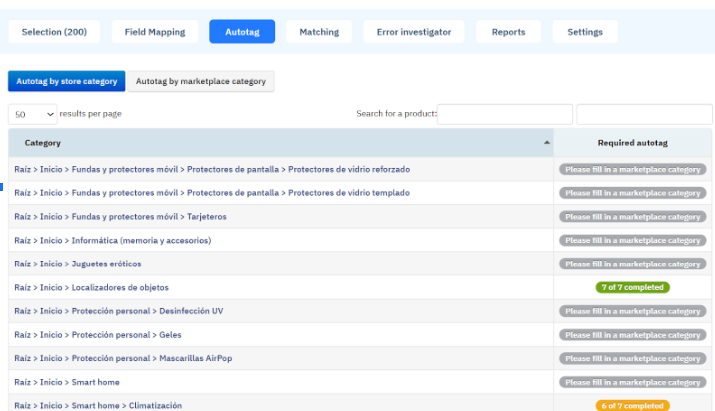Go to the Error investigator tab
Viewport: 715px width, 411px height.
(413, 32)
